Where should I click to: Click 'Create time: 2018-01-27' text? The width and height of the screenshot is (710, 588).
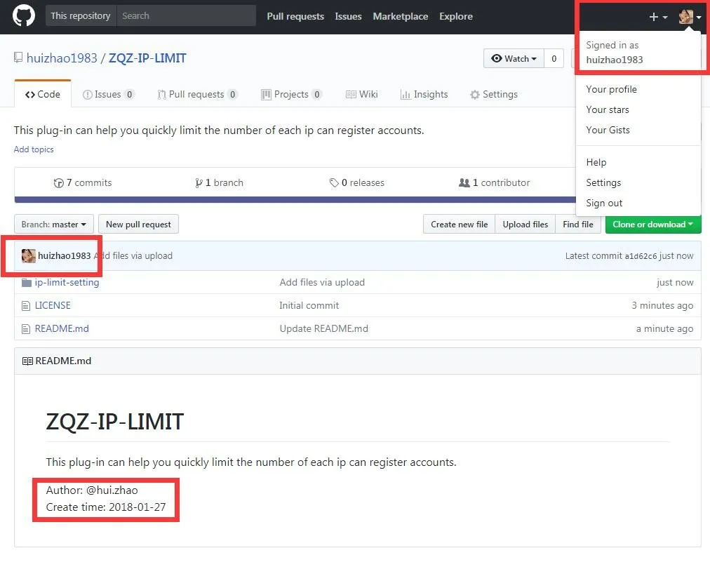coord(106,507)
